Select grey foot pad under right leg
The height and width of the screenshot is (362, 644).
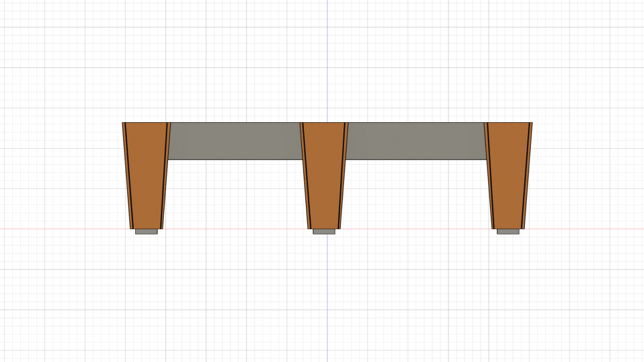508,232
